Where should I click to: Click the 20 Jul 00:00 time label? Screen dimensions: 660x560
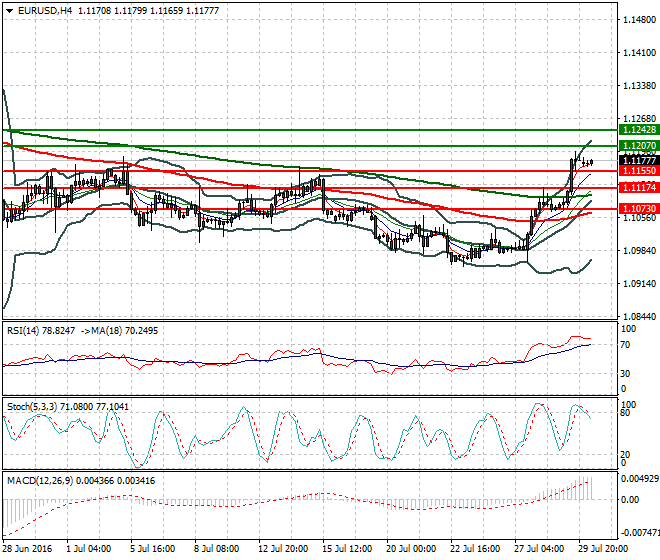(x=411, y=549)
